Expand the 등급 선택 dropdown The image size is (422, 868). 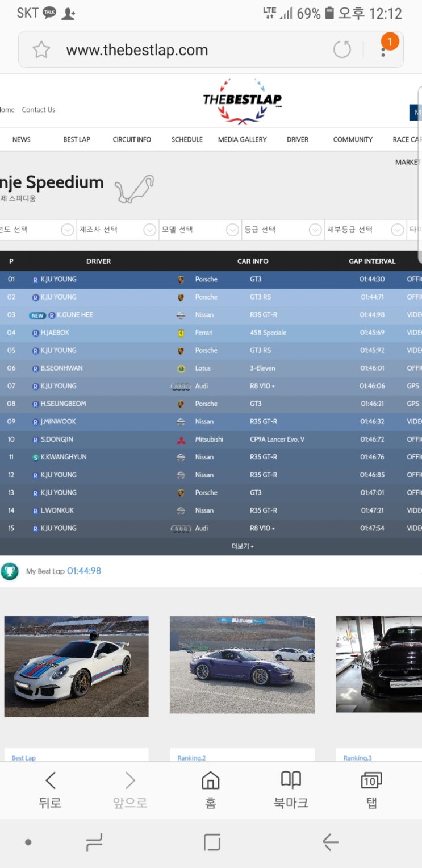[283, 230]
